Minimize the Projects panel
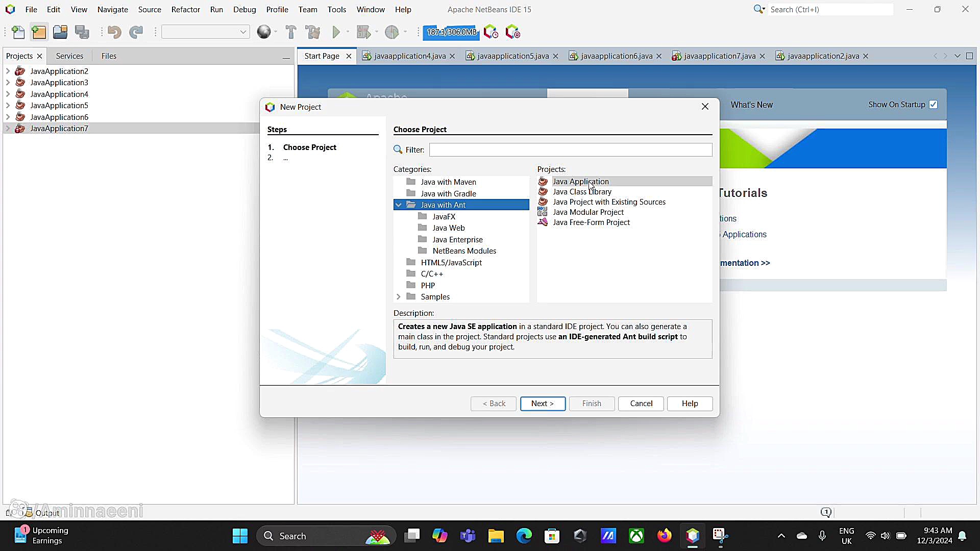980x551 pixels. 286,58
